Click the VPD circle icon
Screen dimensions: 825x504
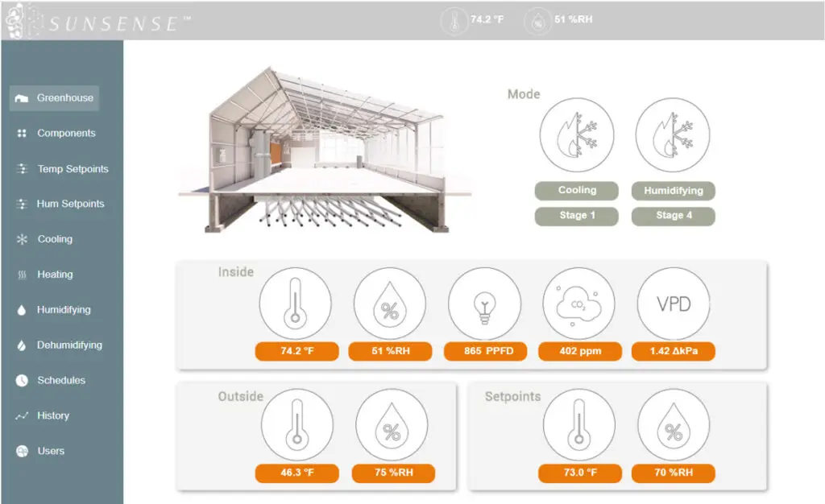click(674, 304)
